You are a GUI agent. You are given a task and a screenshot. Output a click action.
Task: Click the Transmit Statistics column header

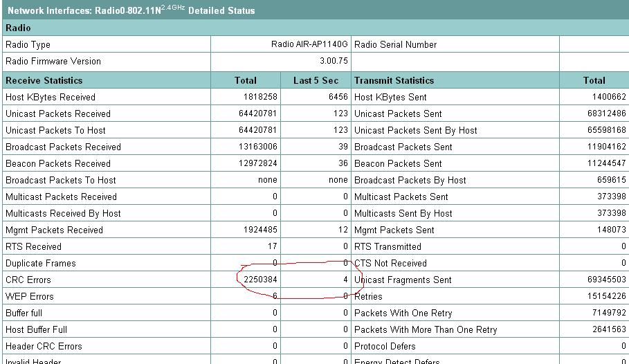coord(394,80)
